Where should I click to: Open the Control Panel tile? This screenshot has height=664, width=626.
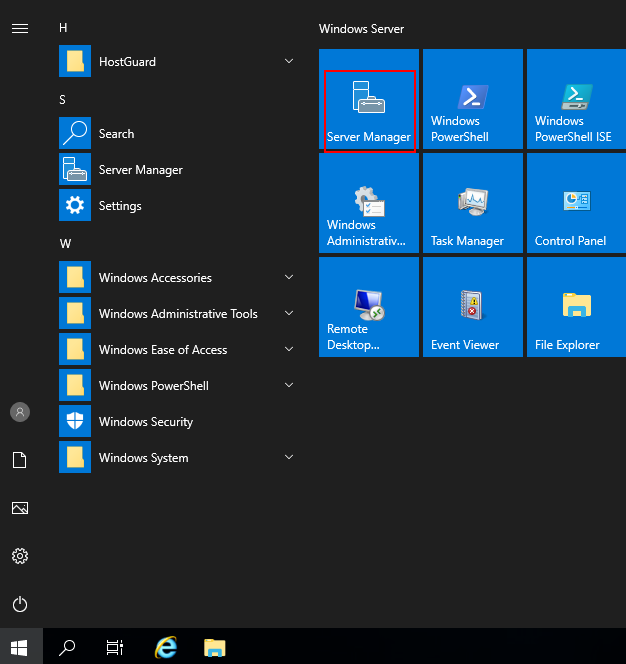(576, 203)
